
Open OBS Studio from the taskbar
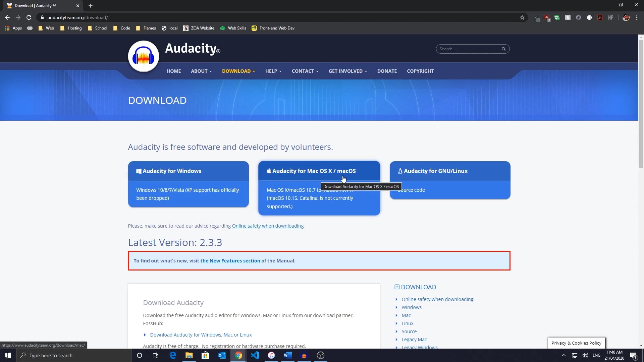tap(321, 355)
